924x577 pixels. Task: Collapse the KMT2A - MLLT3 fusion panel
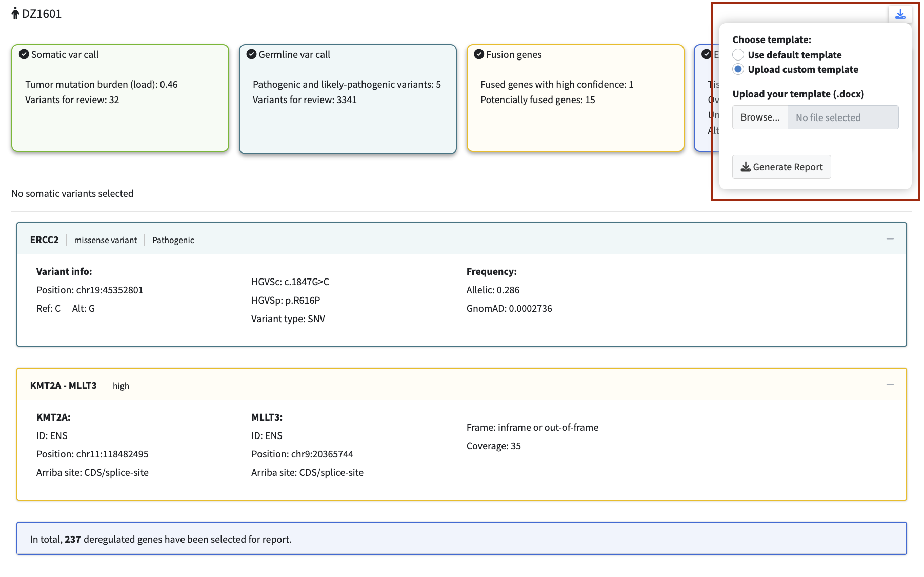pyautogui.click(x=890, y=385)
